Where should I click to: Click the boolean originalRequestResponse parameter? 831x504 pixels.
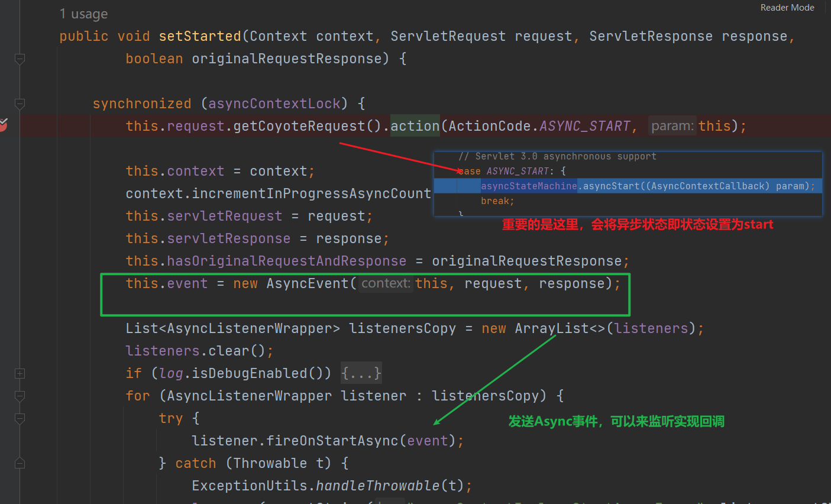257,59
